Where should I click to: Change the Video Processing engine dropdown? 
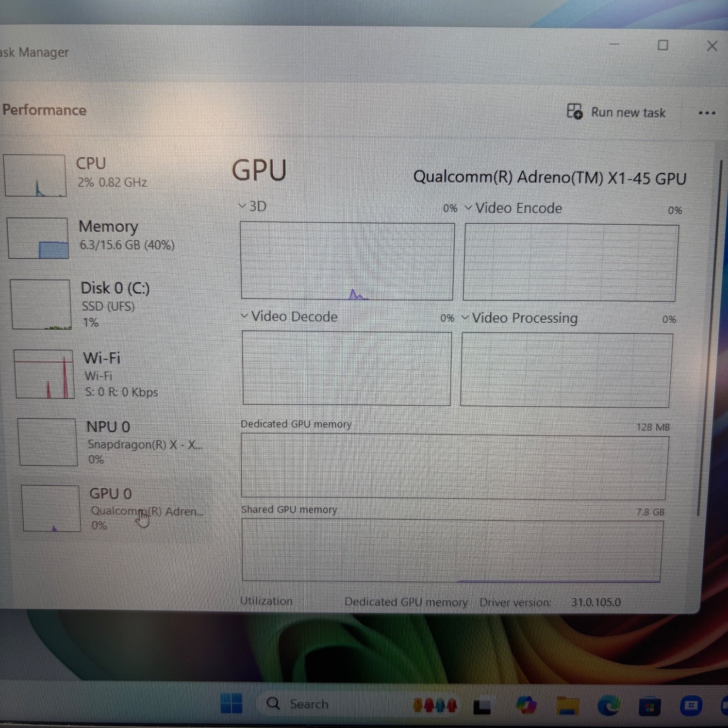[x=520, y=318]
